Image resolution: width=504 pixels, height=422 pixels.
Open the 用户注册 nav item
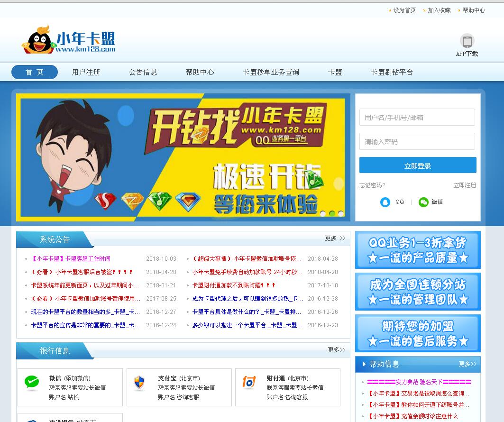point(86,72)
